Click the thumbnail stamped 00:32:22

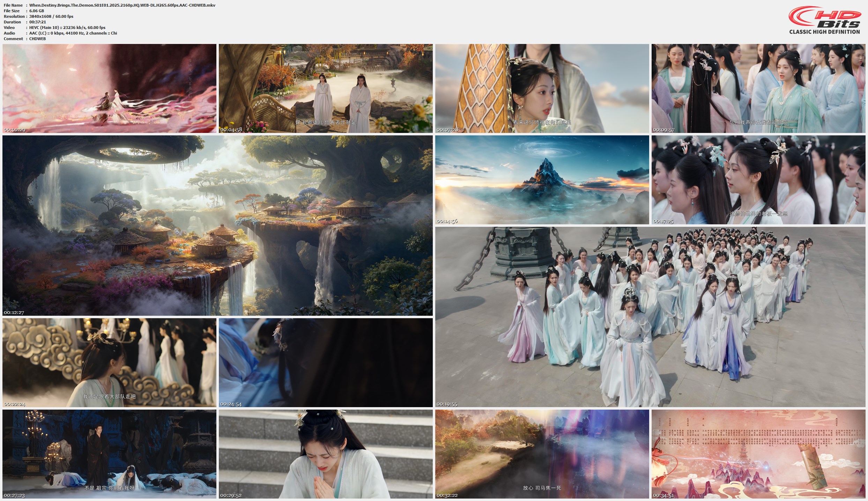click(542, 454)
